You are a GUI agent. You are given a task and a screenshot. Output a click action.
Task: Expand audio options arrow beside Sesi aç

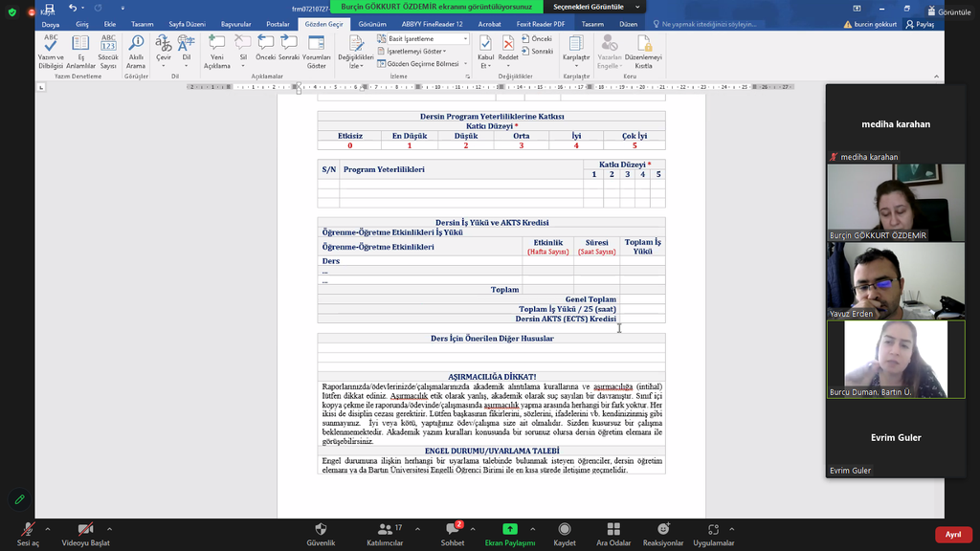[x=49, y=528]
